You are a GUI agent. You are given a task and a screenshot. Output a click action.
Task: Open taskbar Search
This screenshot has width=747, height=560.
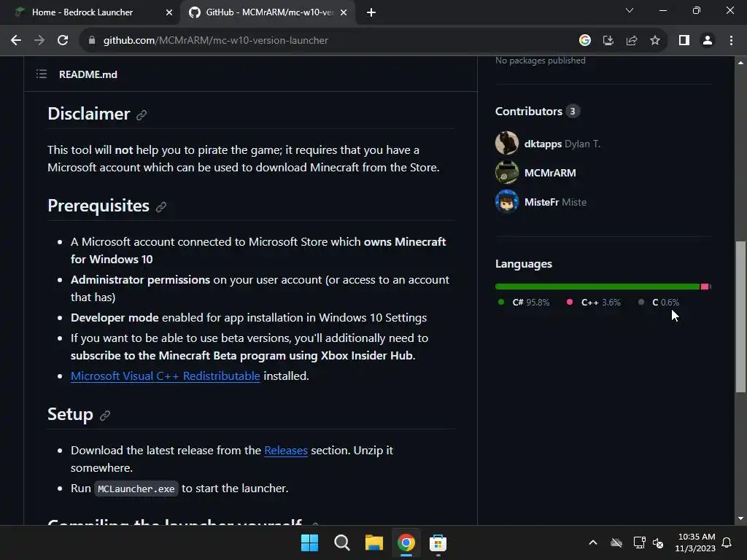pyautogui.click(x=341, y=542)
